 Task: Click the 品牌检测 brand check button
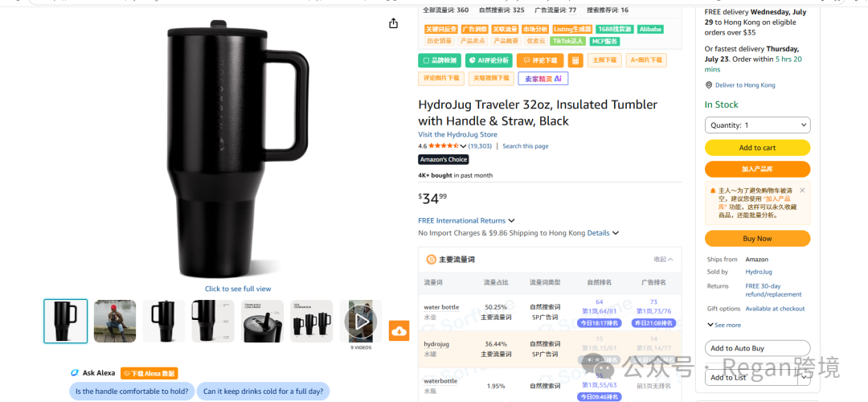coord(440,60)
